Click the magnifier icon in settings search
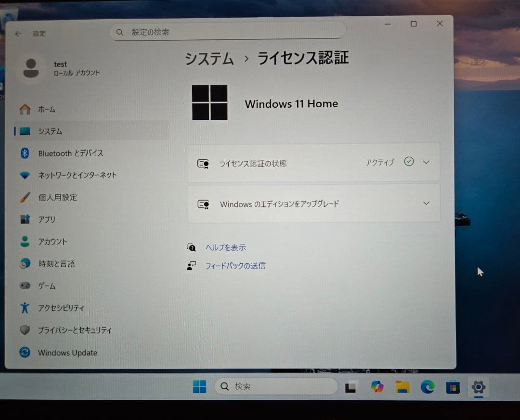 click(120, 32)
